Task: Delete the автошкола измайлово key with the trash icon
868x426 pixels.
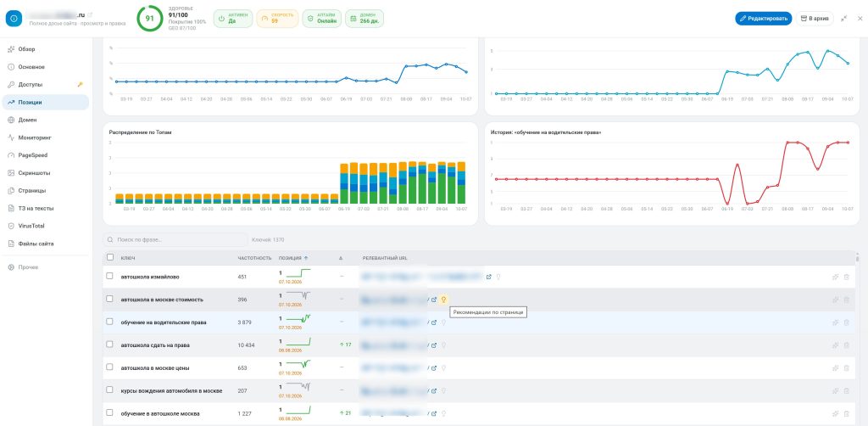Action: coord(847,277)
